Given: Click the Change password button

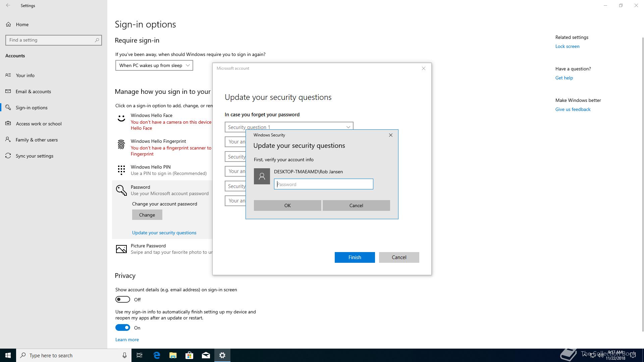Looking at the screenshot, I should (x=147, y=215).
